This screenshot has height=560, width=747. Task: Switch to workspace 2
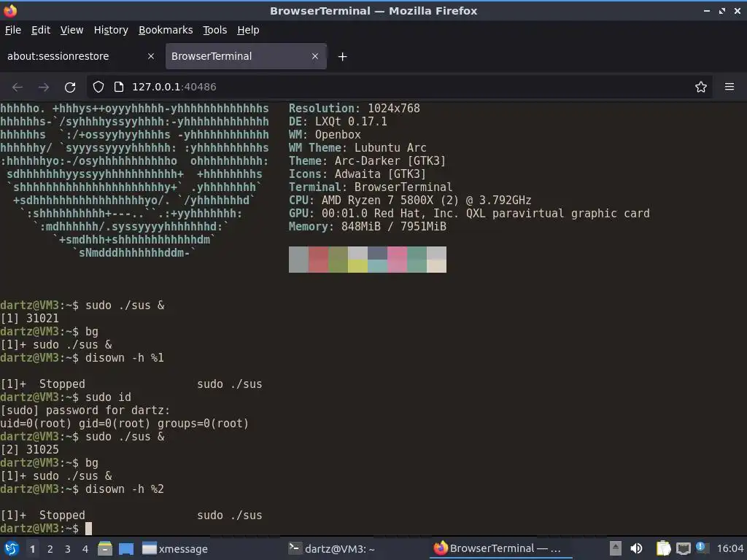pos(50,549)
